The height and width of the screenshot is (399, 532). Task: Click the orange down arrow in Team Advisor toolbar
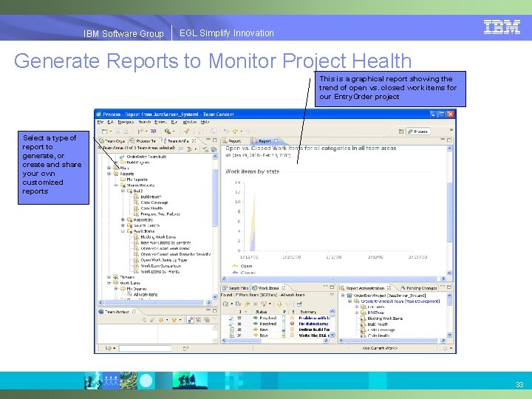(161, 320)
